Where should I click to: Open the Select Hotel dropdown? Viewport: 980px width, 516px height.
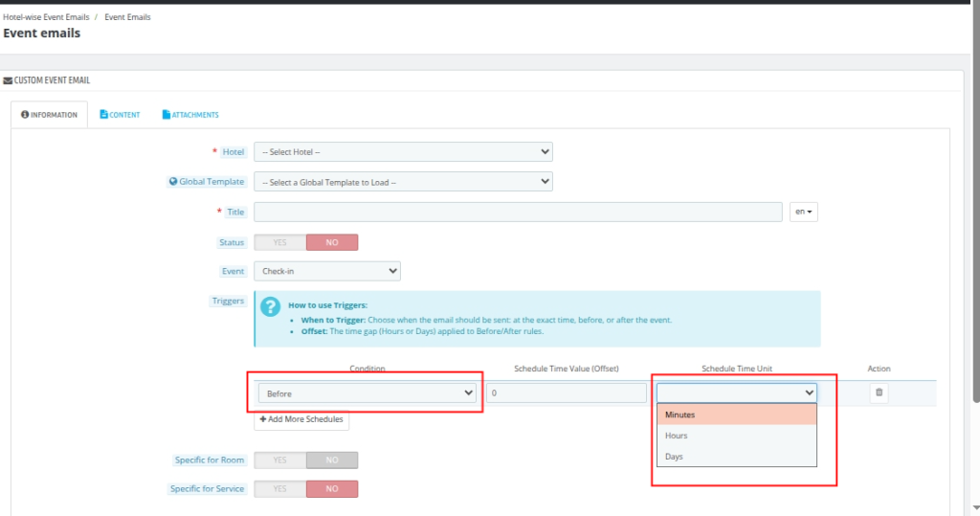(x=403, y=151)
